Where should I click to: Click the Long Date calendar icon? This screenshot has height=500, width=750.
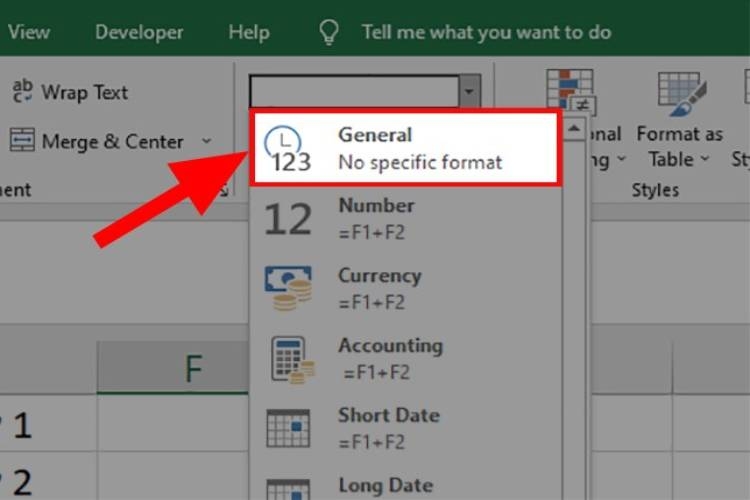[x=287, y=487]
